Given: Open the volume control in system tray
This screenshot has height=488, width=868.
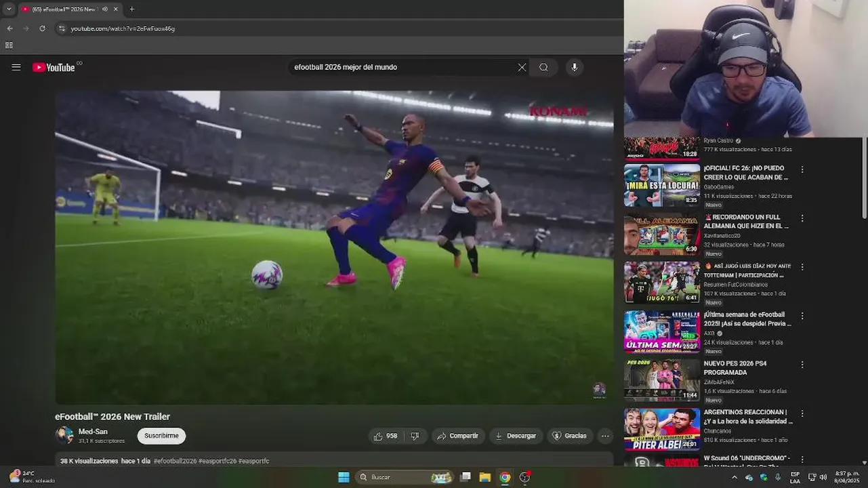Looking at the screenshot, I should click(823, 477).
